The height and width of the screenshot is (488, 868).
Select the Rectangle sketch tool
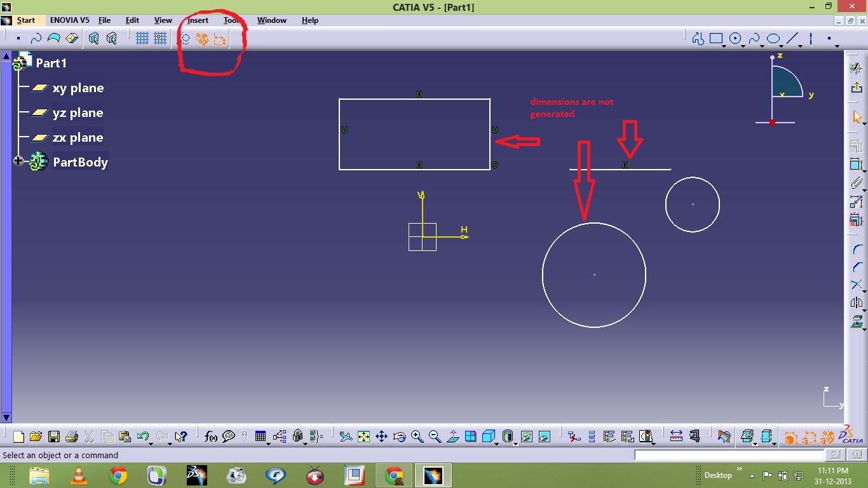716,39
